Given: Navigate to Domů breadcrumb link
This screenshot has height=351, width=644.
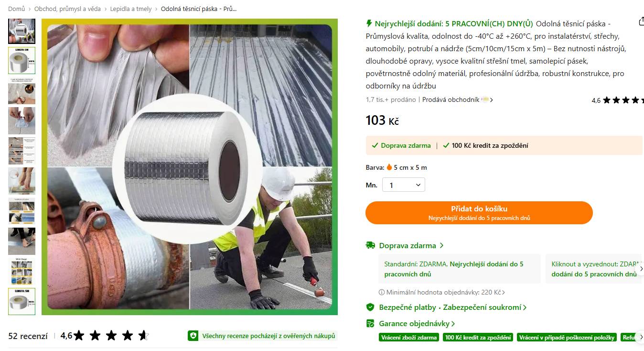Looking at the screenshot, I should tap(17, 9).
